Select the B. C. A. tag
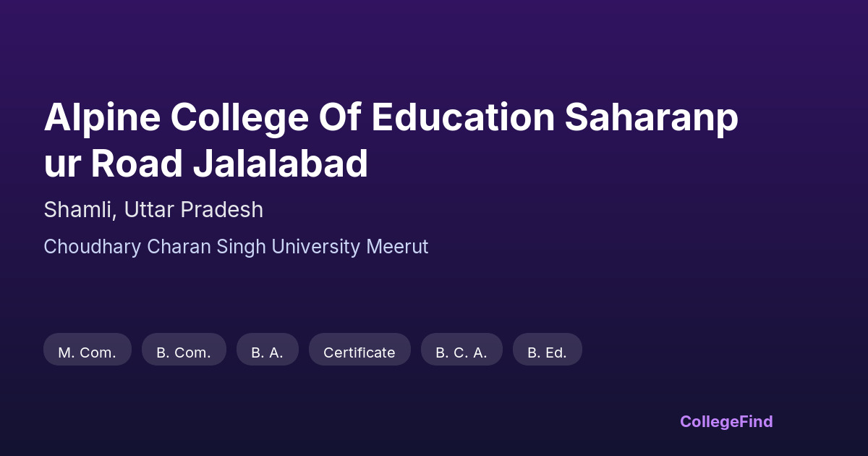This screenshot has width=868, height=456. pos(461,352)
